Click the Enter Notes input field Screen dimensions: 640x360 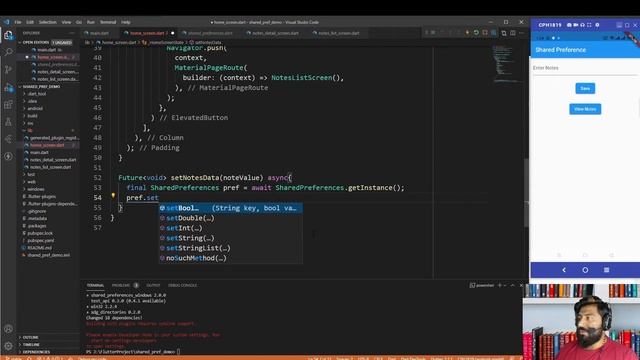(x=585, y=68)
